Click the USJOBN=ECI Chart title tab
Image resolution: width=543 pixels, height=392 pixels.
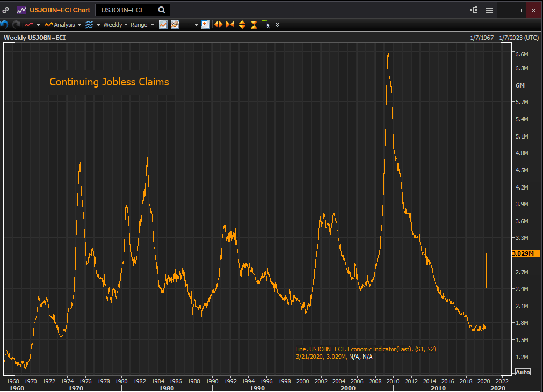(60, 10)
